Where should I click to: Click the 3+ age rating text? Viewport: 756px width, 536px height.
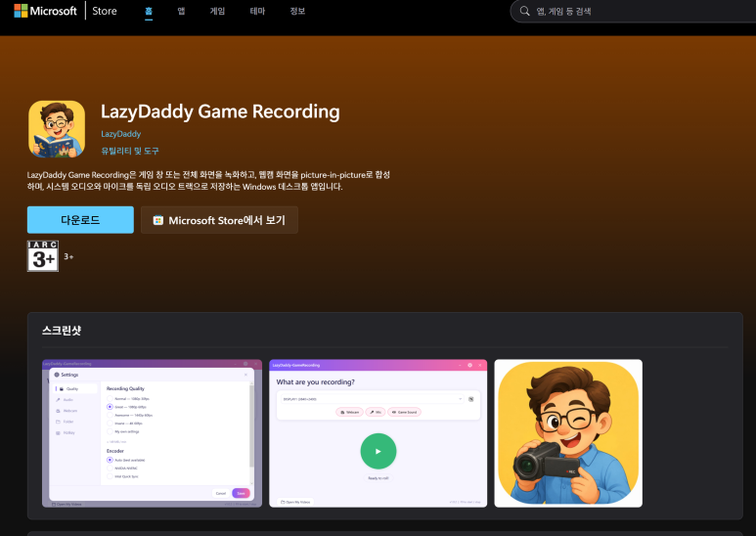pyautogui.click(x=68, y=256)
